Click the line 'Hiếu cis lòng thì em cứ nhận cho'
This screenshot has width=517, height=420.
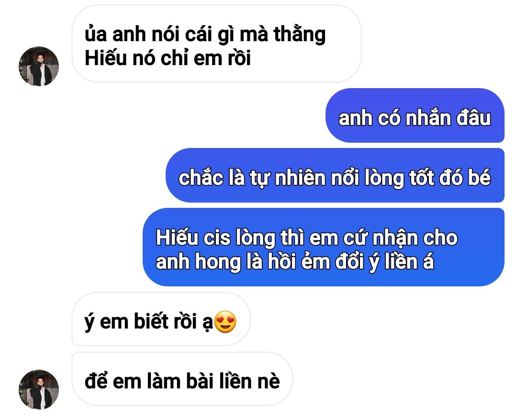pos(307,238)
